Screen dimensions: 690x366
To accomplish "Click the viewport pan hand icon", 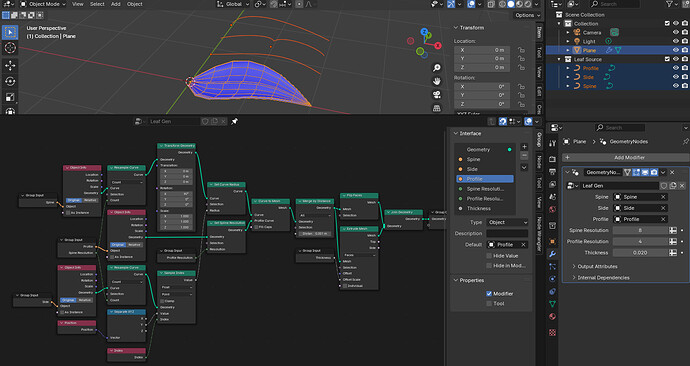I will (x=437, y=81).
